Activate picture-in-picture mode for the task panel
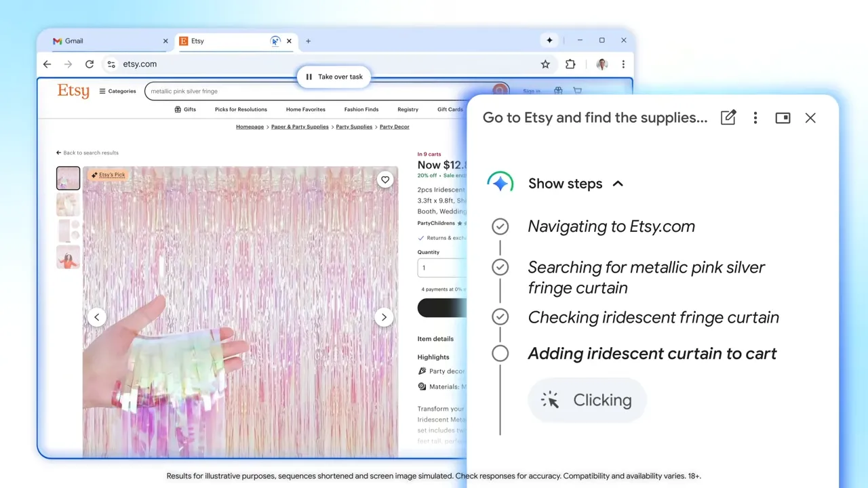868x488 pixels. coord(783,117)
